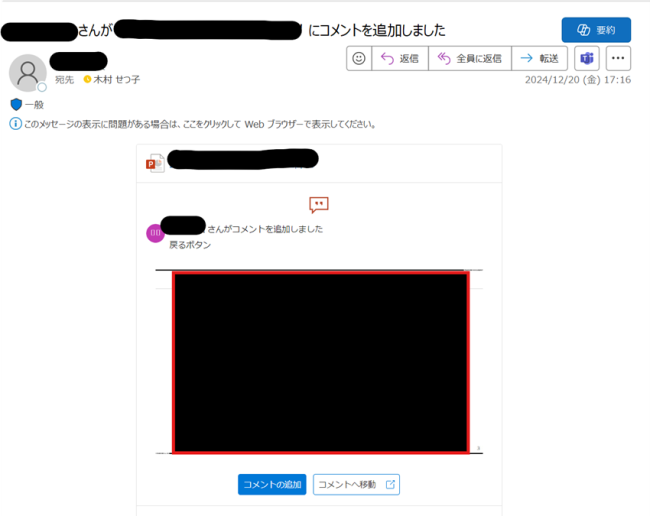Viewport: 650px width, 516px height.
Task: Open message in web browser via info bar
Action: click(200, 125)
